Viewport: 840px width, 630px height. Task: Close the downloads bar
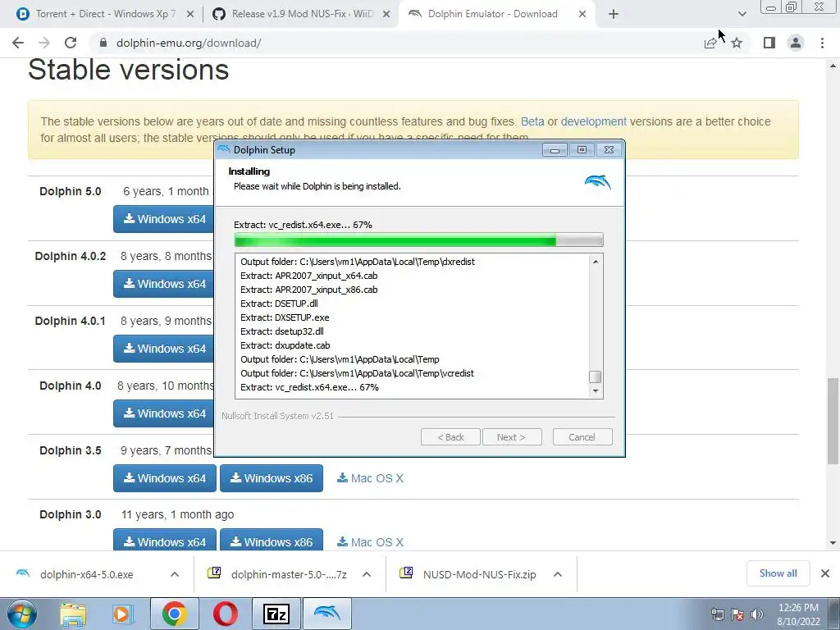pyautogui.click(x=825, y=573)
